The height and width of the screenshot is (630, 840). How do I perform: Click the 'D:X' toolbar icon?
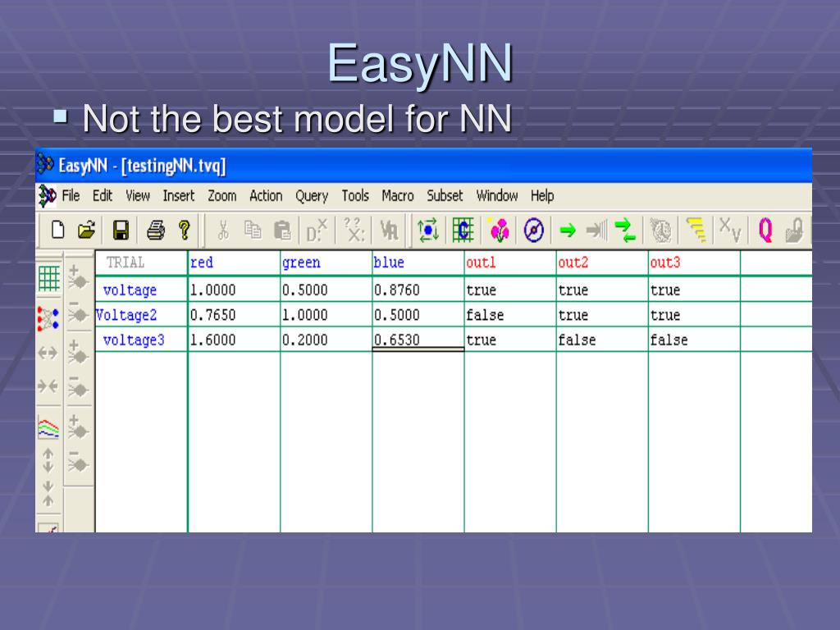(x=316, y=231)
